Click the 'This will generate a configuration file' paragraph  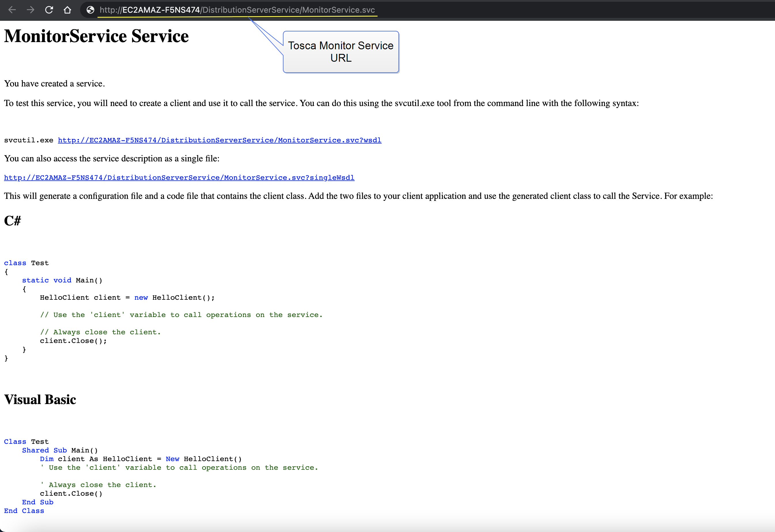coord(358,196)
